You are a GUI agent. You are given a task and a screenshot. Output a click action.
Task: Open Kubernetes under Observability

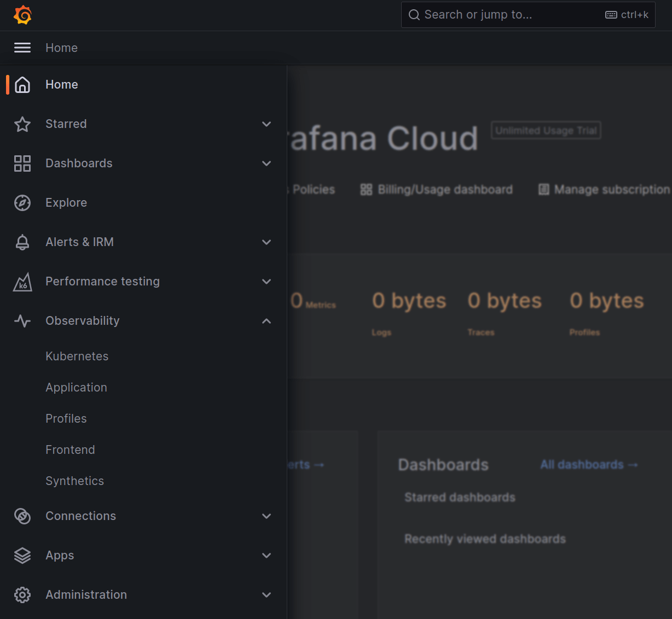[77, 357]
